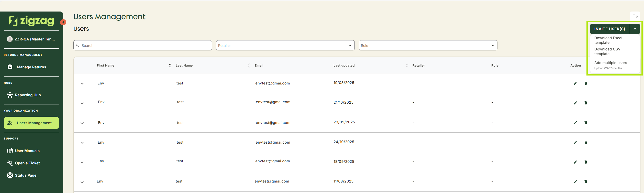Edit the user last updated 18/09/2025
Viewport: 644px width, 193px height.
(x=575, y=162)
